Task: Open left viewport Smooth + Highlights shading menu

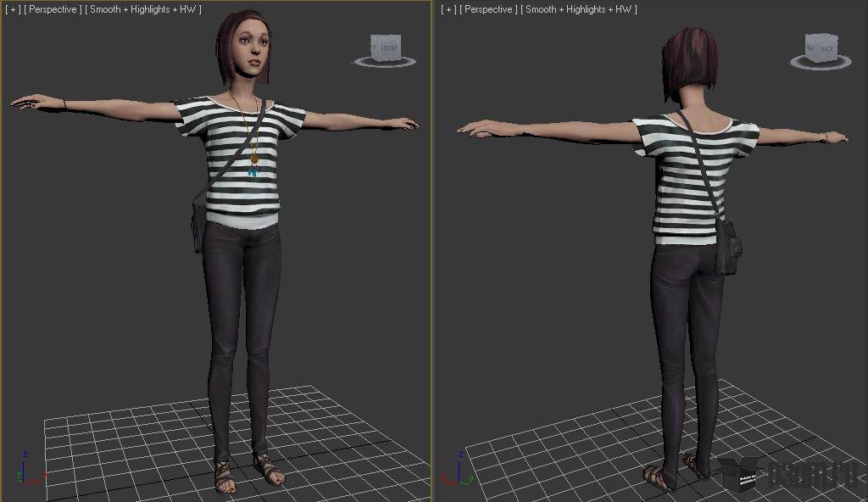Action: 143,9
